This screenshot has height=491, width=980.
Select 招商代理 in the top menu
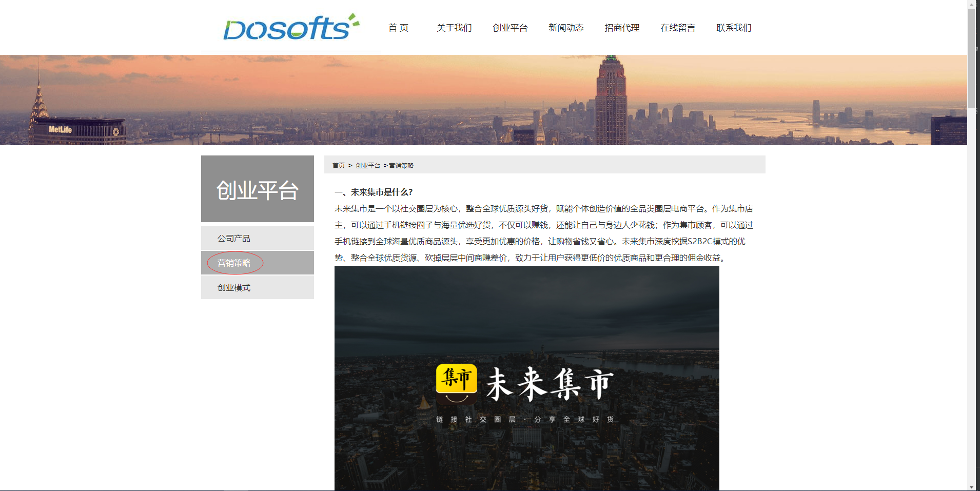coord(622,28)
